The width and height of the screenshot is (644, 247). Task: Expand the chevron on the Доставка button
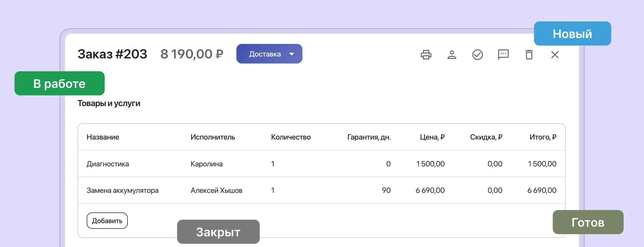click(292, 54)
